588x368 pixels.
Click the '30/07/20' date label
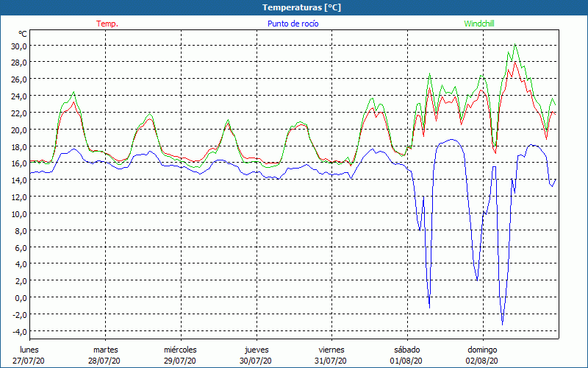click(x=256, y=361)
